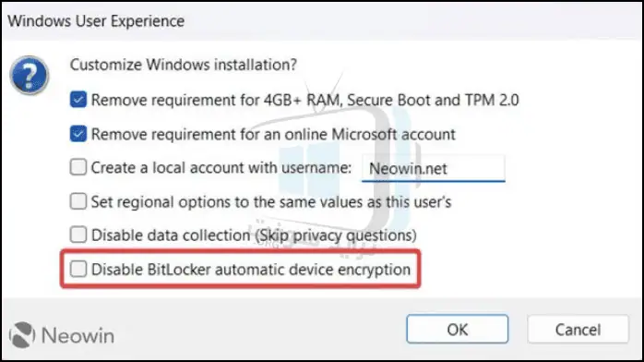Click the username field containing Neowin.net
The height and width of the screenshot is (362, 644).
point(434,168)
